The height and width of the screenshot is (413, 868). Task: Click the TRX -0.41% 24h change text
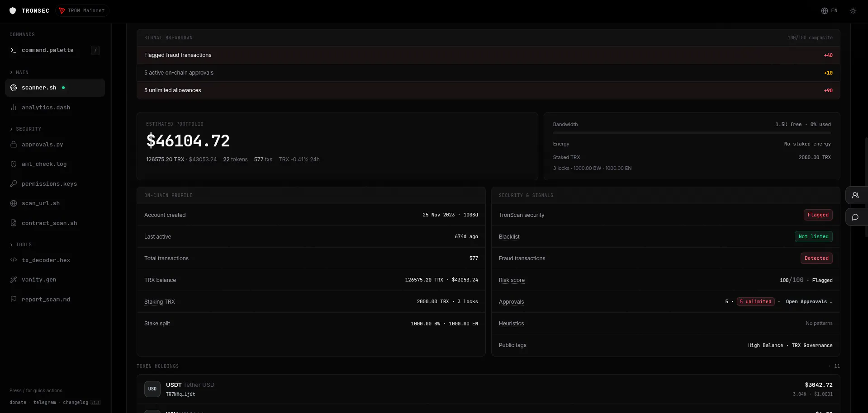(x=299, y=160)
